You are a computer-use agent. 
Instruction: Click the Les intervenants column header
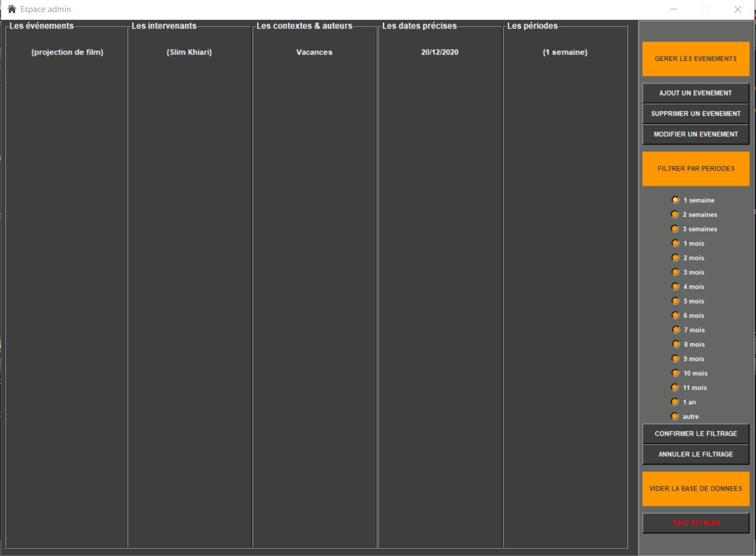[164, 26]
